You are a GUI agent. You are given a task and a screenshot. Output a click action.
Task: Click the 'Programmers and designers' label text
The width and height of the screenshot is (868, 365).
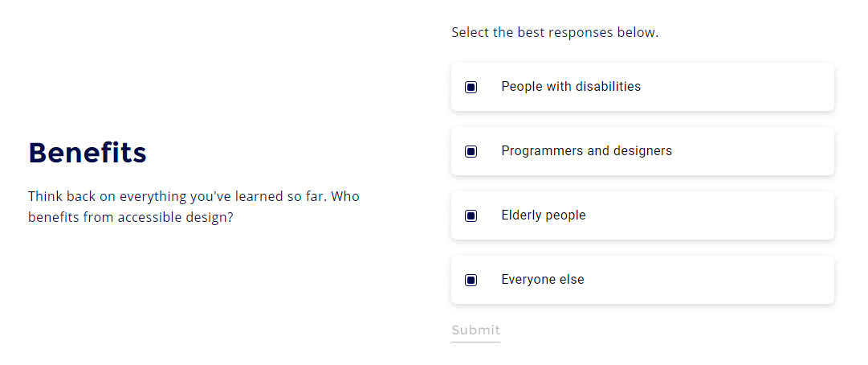pos(586,151)
